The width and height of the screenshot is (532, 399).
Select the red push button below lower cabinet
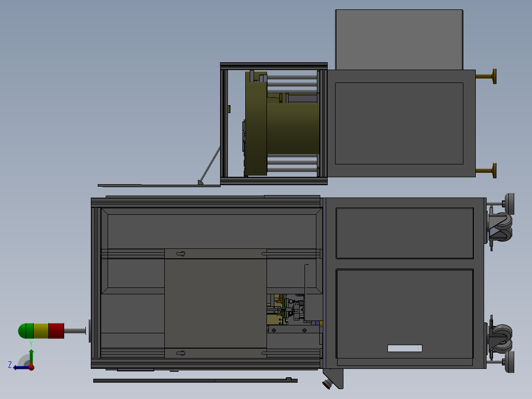tap(327, 385)
